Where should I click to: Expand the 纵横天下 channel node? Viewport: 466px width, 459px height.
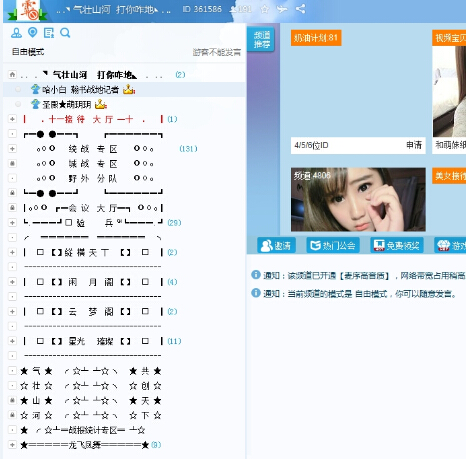point(12,252)
